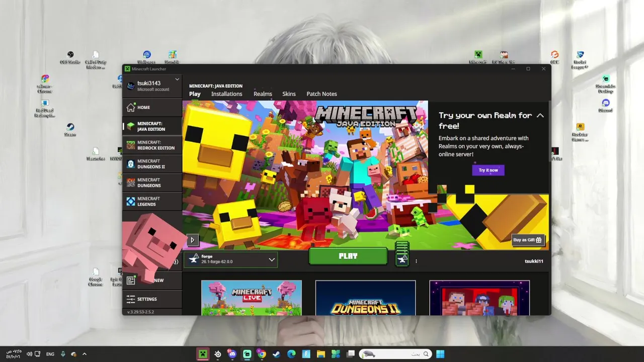Image resolution: width=644 pixels, height=362 pixels.
Task: Click Chrome icon in taskbar
Action: tap(262, 354)
